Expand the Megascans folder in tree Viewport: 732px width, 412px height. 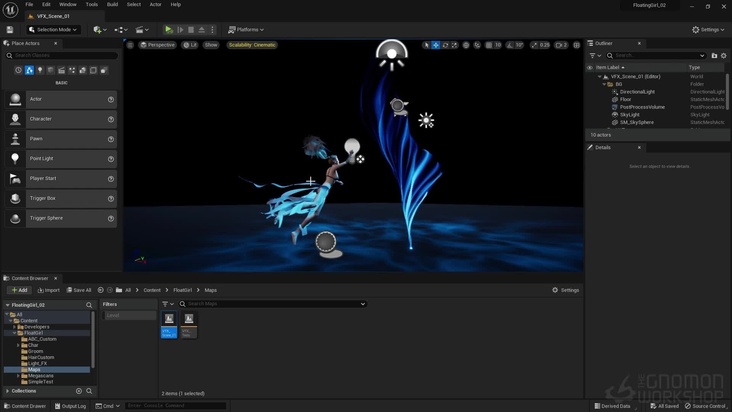[x=18, y=375]
